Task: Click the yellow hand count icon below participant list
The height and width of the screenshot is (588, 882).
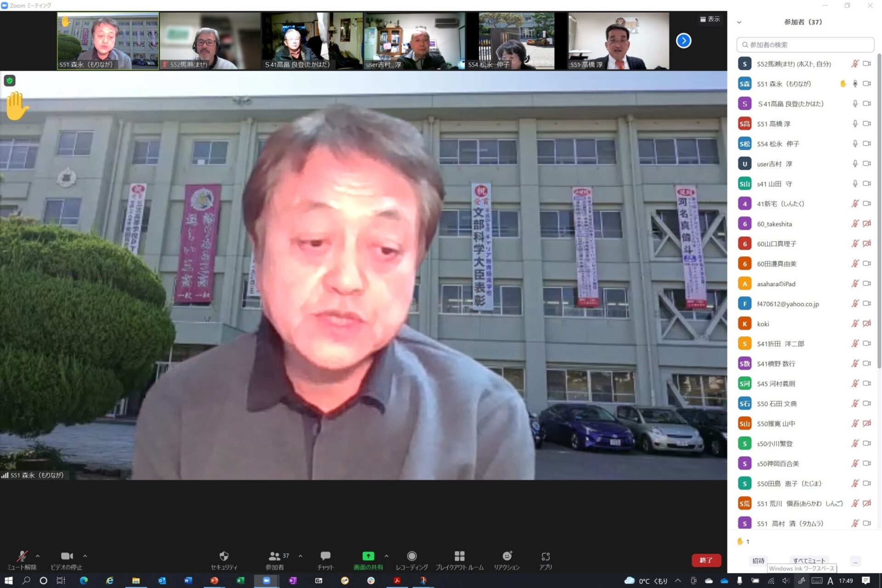Action: pyautogui.click(x=740, y=542)
